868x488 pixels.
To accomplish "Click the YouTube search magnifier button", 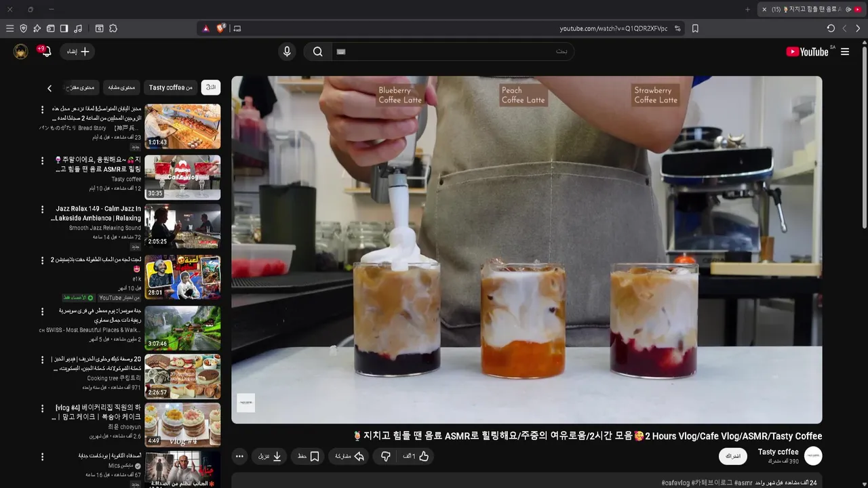I will 317,52.
